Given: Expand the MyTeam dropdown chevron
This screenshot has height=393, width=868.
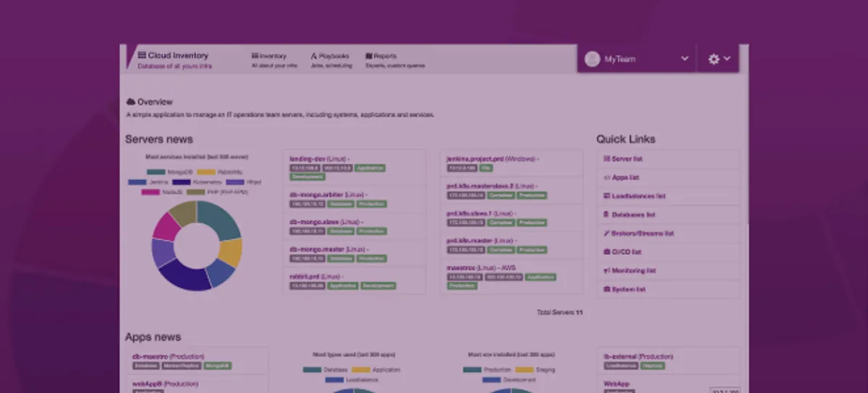Looking at the screenshot, I should click(684, 59).
